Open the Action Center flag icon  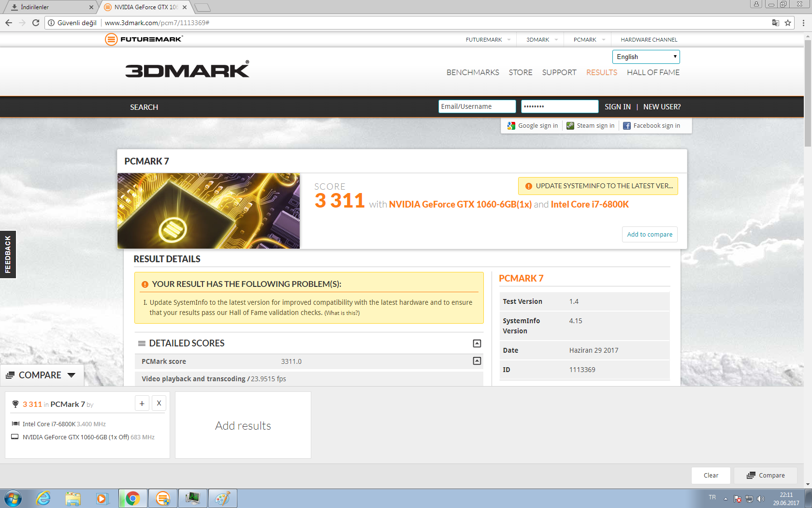click(x=738, y=499)
